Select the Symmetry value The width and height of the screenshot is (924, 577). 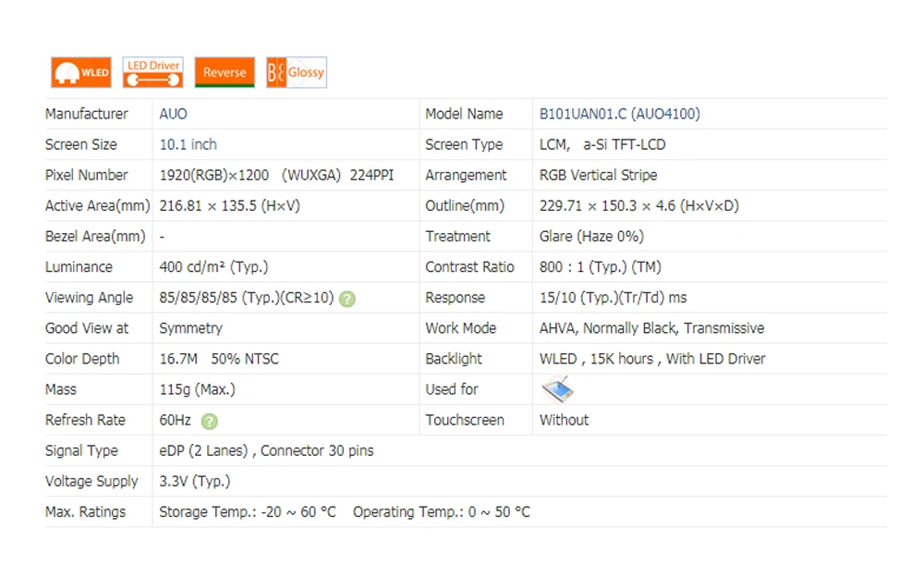190,328
